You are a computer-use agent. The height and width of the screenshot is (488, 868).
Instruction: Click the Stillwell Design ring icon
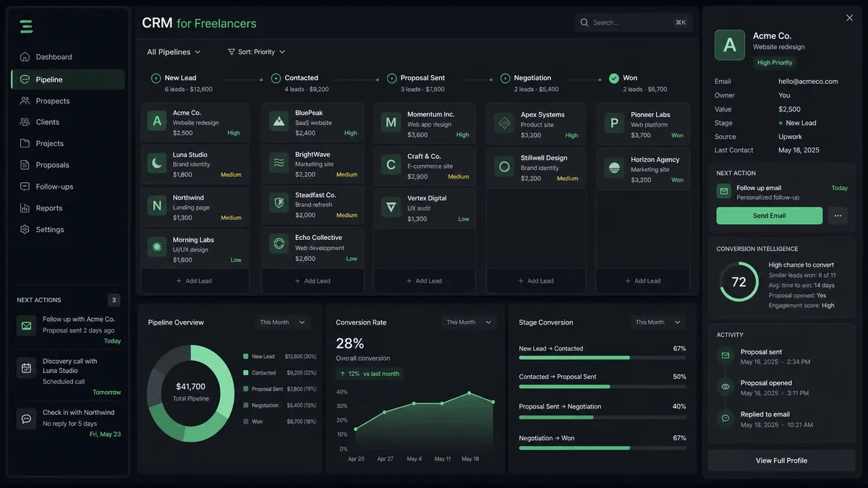504,166
